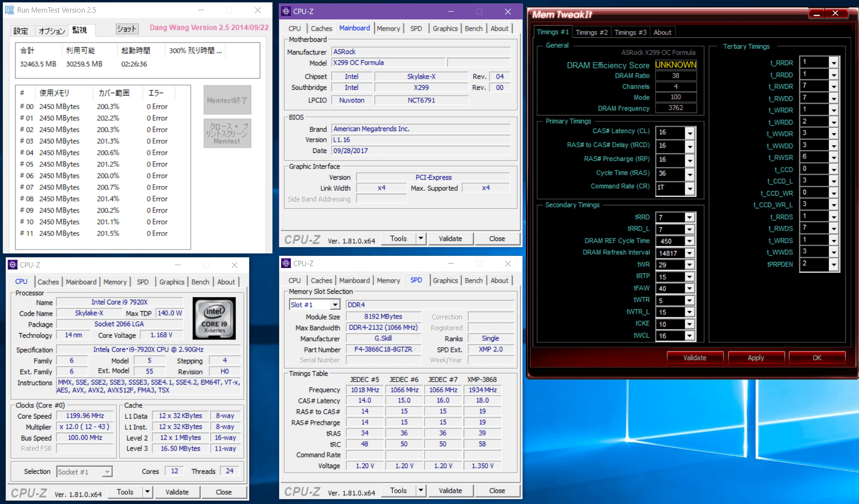Click the XMP-3868 column header
This screenshot has height=504, width=859.
(x=482, y=379)
